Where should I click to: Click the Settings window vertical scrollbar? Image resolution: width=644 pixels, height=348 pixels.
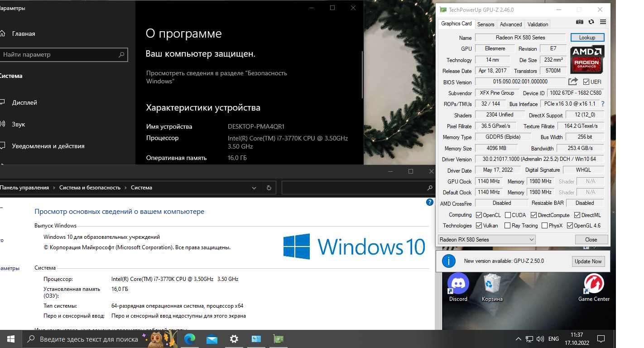click(x=362, y=75)
